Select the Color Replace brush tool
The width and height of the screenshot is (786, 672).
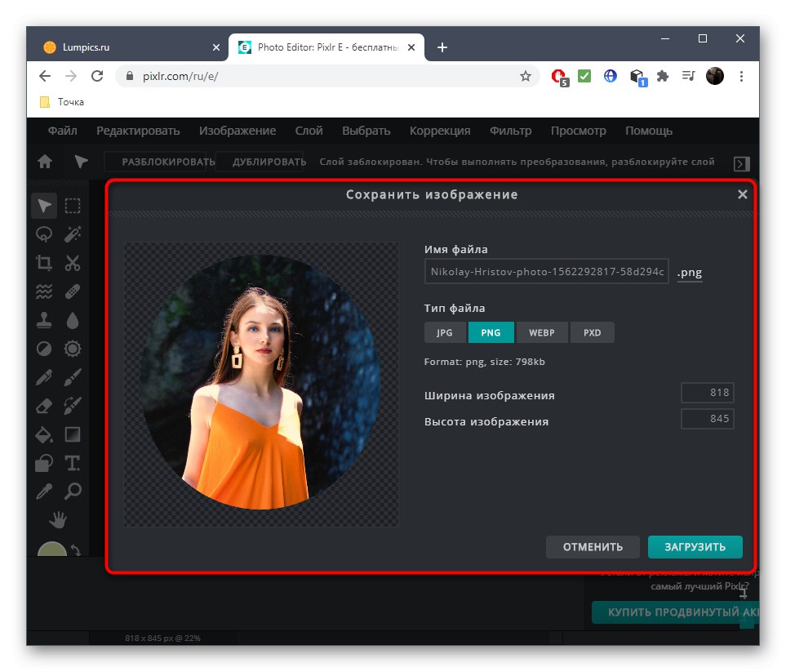(73, 406)
